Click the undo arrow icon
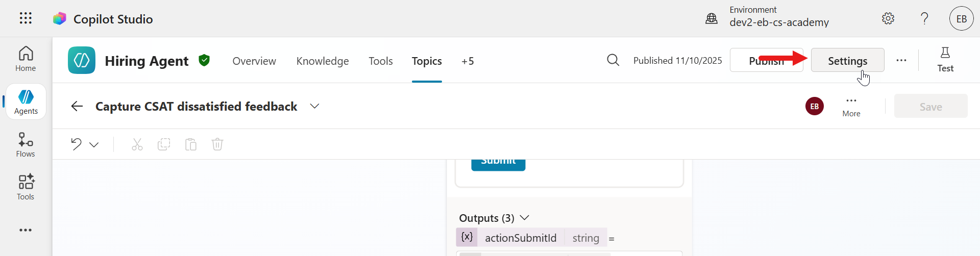The height and width of the screenshot is (256, 980). click(x=76, y=144)
